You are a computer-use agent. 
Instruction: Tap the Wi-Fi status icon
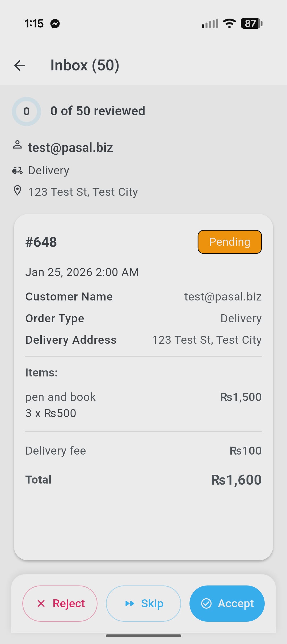229,23
